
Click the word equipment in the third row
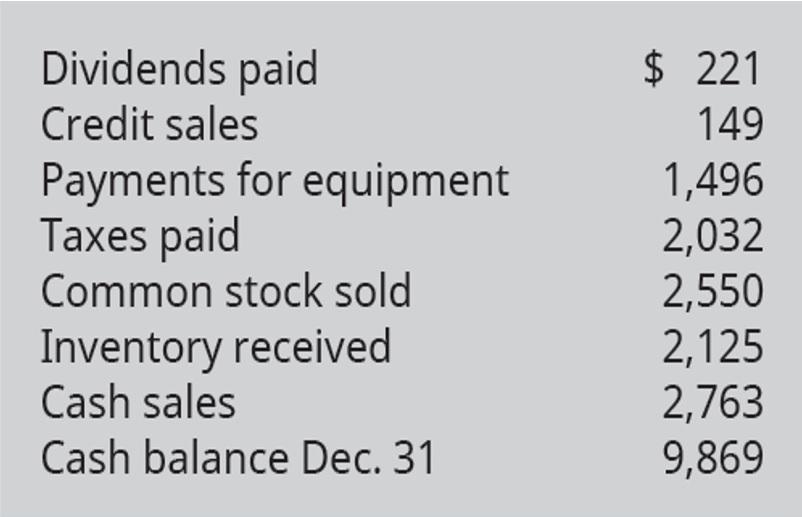[406, 183]
